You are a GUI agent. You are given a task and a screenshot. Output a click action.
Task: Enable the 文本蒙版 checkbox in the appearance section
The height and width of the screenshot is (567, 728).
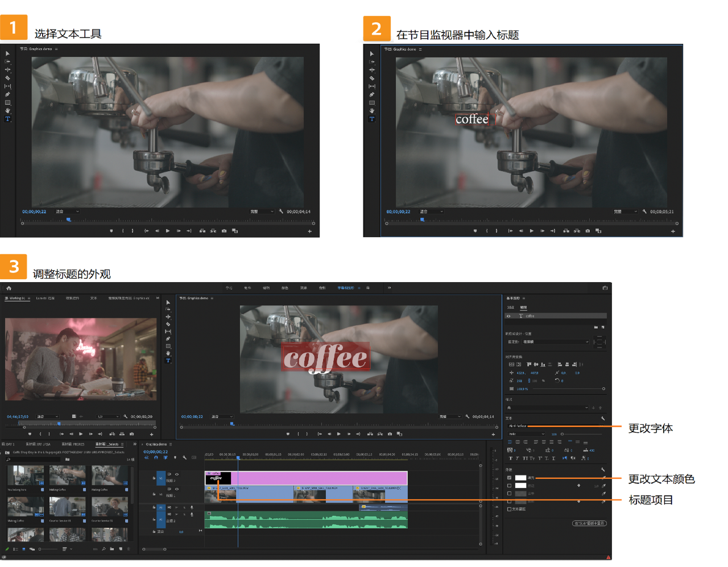pyautogui.click(x=509, y=509)
